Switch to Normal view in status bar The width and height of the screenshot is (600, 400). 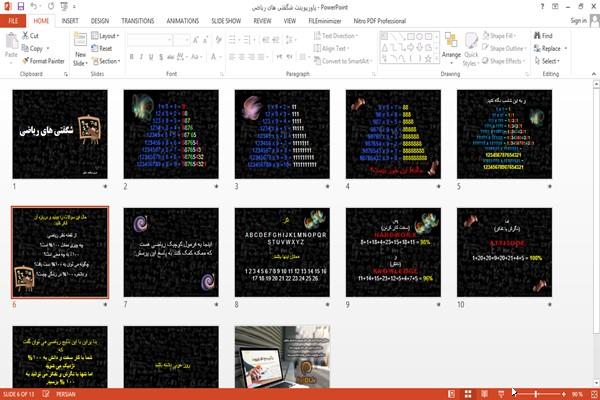tap(452, 394)
